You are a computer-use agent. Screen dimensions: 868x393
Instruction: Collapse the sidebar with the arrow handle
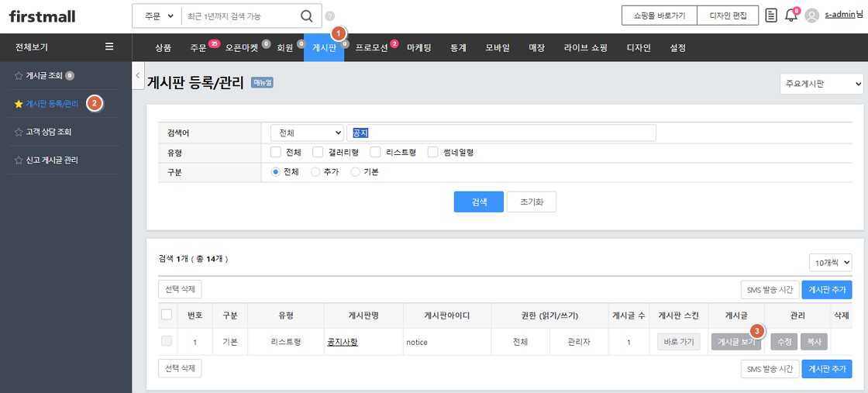(x=137, y=76)
